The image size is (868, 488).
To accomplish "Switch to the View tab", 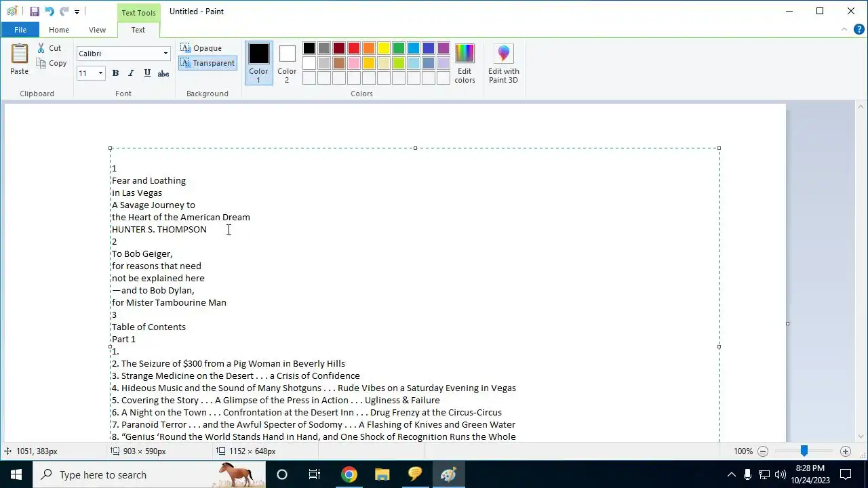I will (97, 30).
